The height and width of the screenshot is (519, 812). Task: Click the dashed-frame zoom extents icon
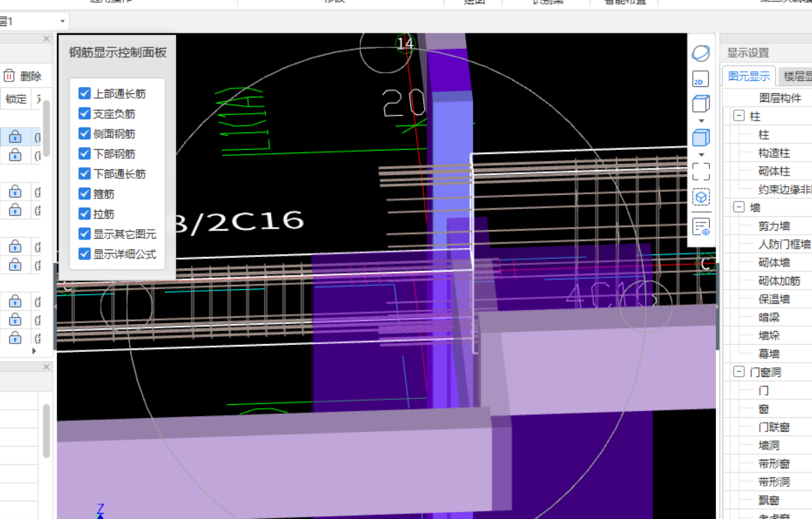(701, 171)
